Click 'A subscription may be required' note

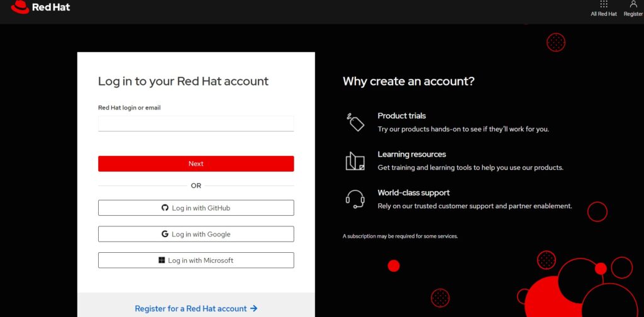401,236
